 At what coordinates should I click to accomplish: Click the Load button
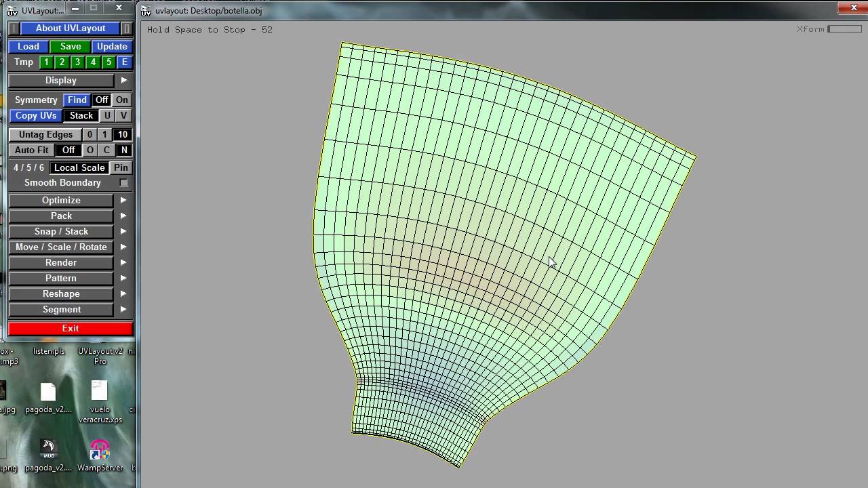click(x=28, y=46)
